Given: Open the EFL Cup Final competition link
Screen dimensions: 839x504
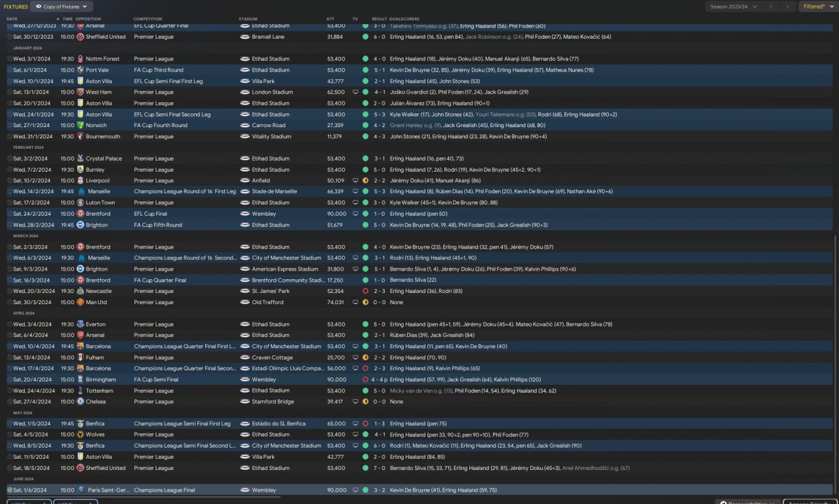Looking at the screenshot, I should point(151,214).
